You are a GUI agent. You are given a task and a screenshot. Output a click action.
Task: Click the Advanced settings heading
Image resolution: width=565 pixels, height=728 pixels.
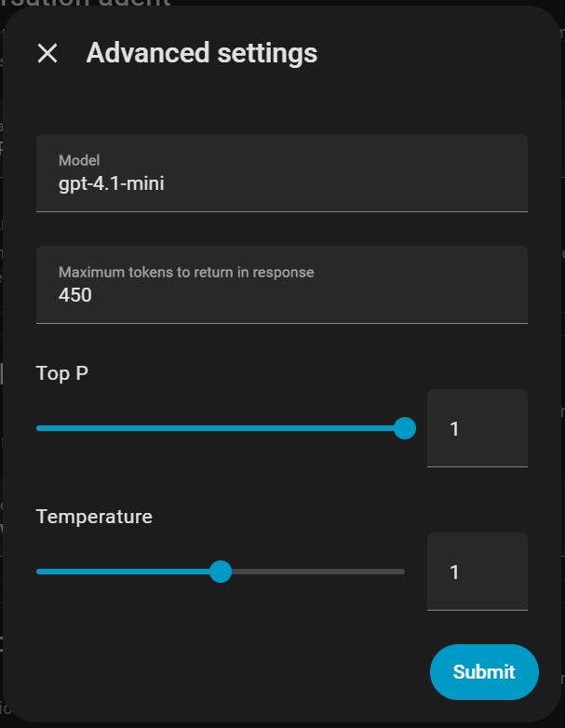(x=202, y=54)
